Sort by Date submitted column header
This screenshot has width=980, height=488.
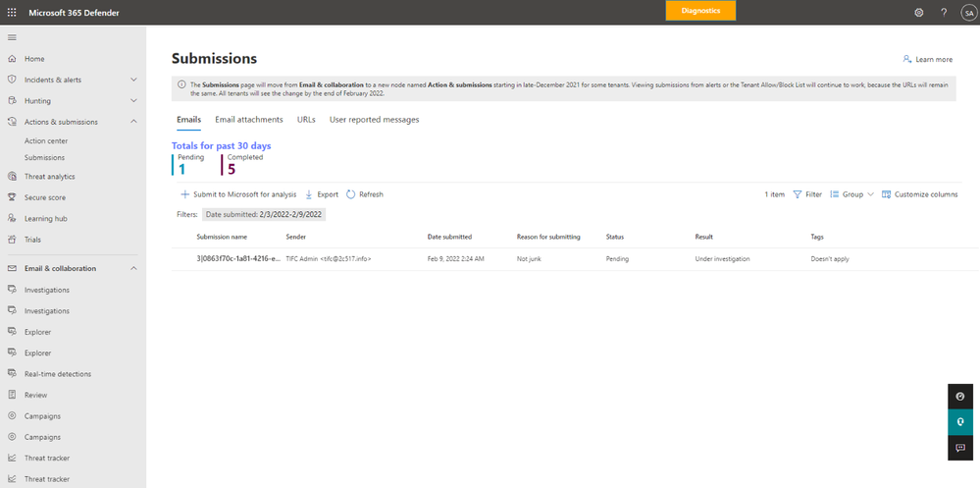pyautogui.click(x=449, y=237)
